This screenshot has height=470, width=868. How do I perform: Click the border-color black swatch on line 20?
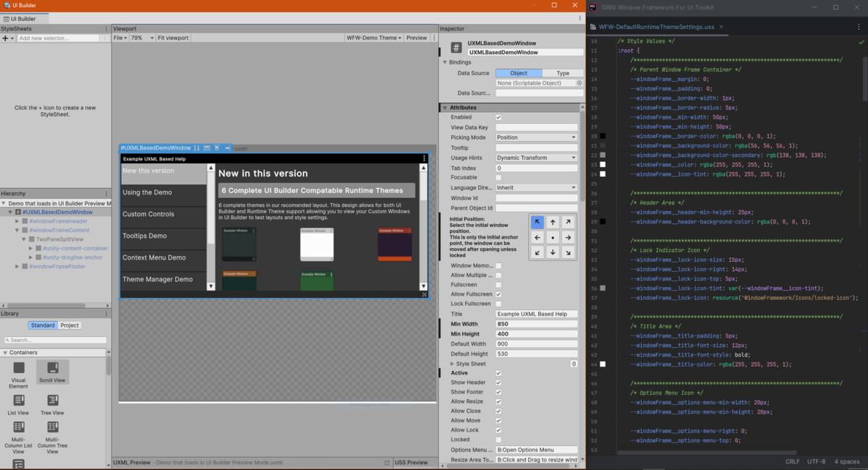603,136
